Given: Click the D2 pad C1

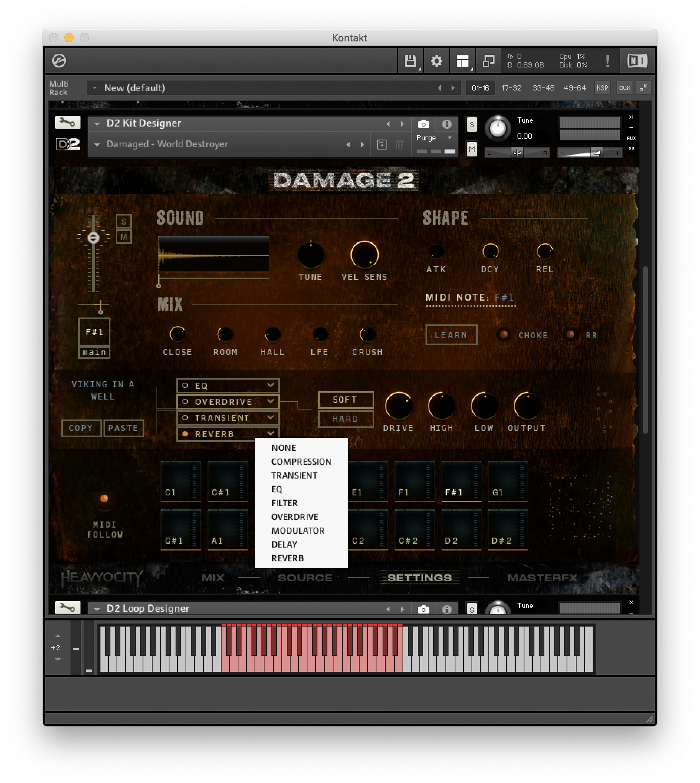Looking at the screenshot, I should tap(181, 481).
